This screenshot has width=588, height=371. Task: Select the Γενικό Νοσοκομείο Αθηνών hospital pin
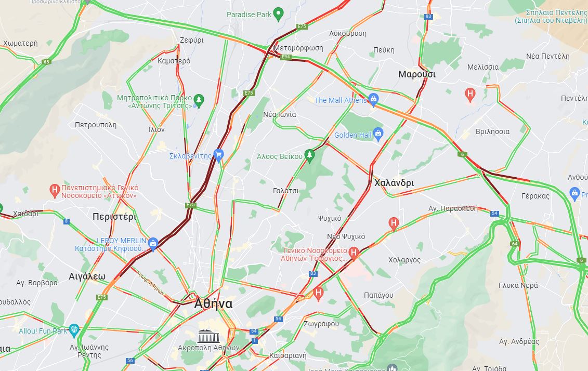click(353, 254)
